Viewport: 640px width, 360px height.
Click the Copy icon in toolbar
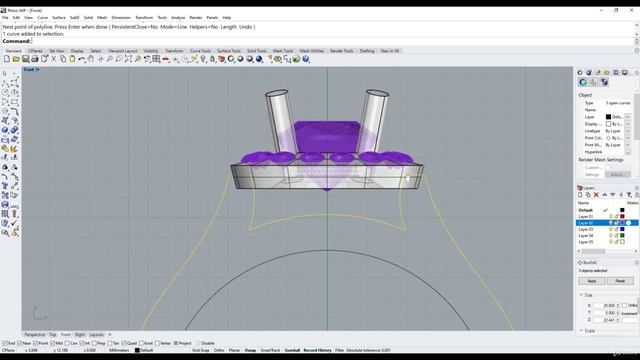coord(63,59)
